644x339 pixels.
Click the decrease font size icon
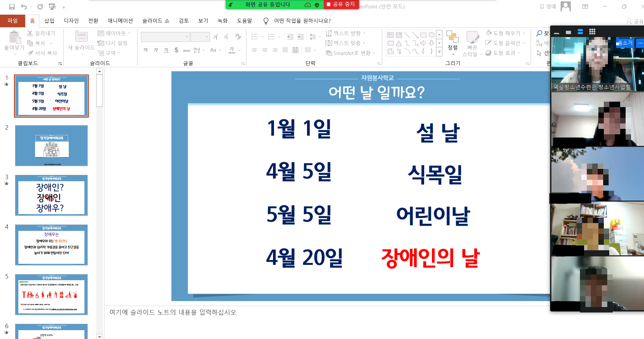coord(226,37)
